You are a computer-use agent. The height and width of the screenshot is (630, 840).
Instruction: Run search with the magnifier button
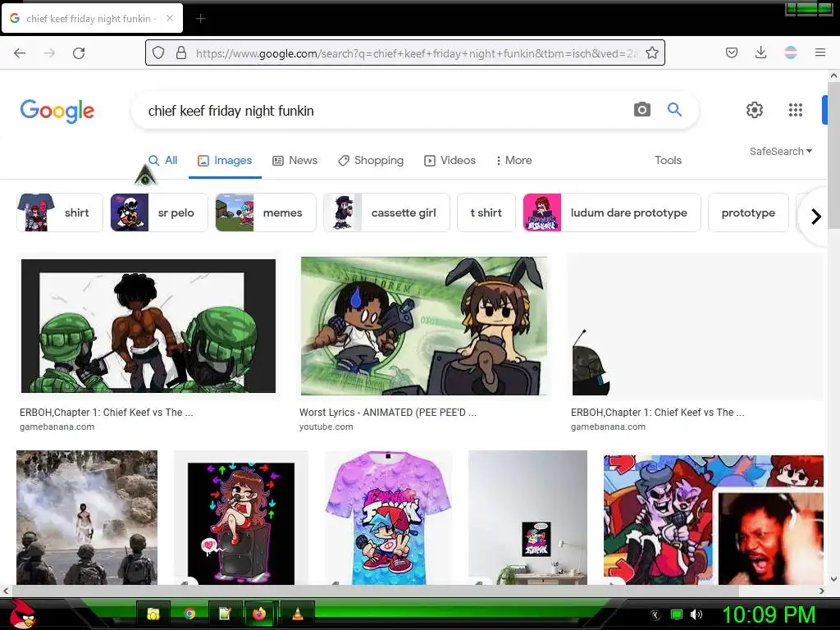tap(674, 110)
